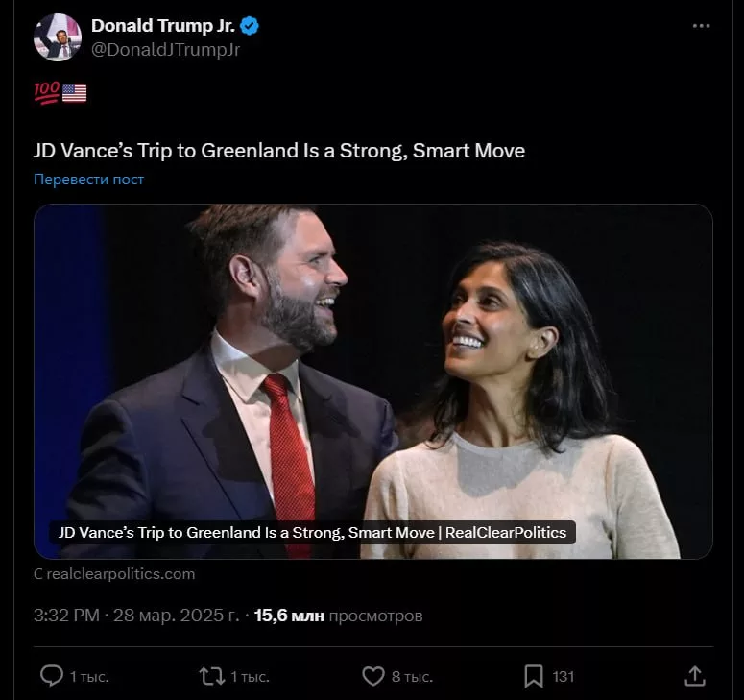
Task: Repost the tweet using the arrows icon
Action: click(x=210, y=676)
